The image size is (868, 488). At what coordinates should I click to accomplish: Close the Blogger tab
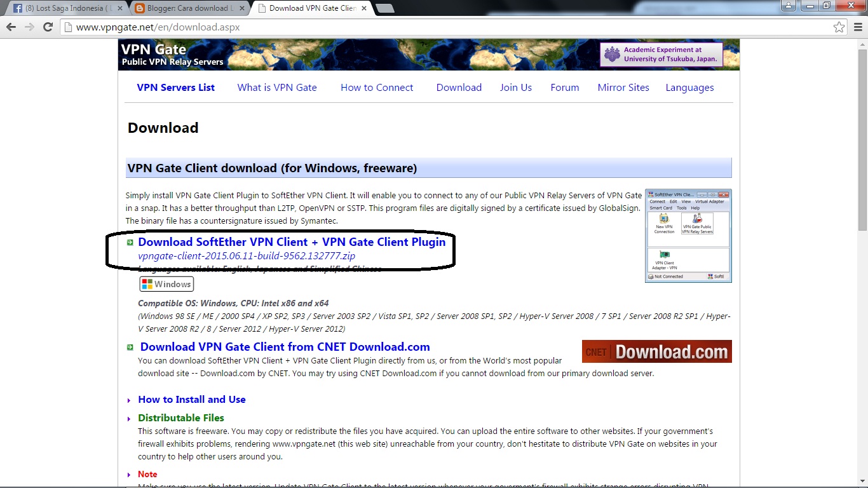[x=241, y=8]
